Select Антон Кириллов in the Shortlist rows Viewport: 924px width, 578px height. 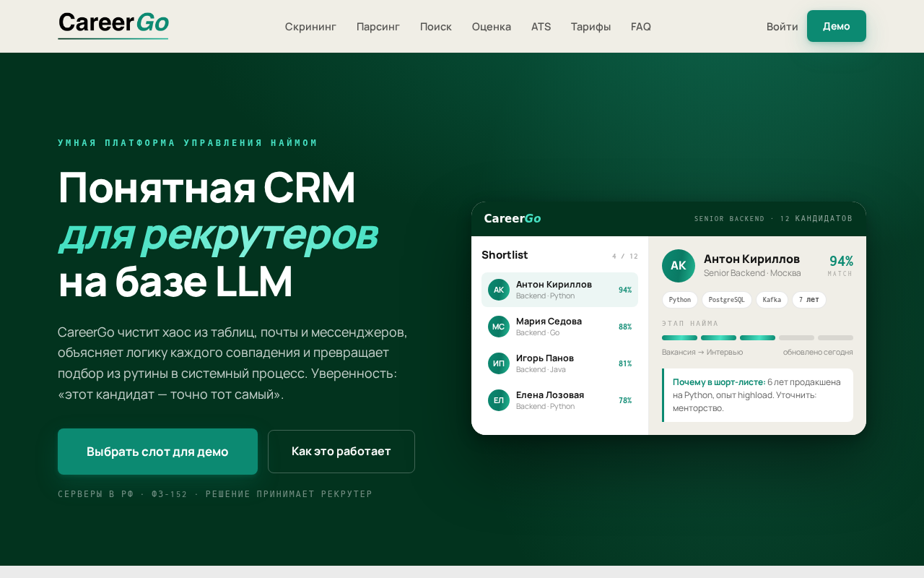[559, 290]
